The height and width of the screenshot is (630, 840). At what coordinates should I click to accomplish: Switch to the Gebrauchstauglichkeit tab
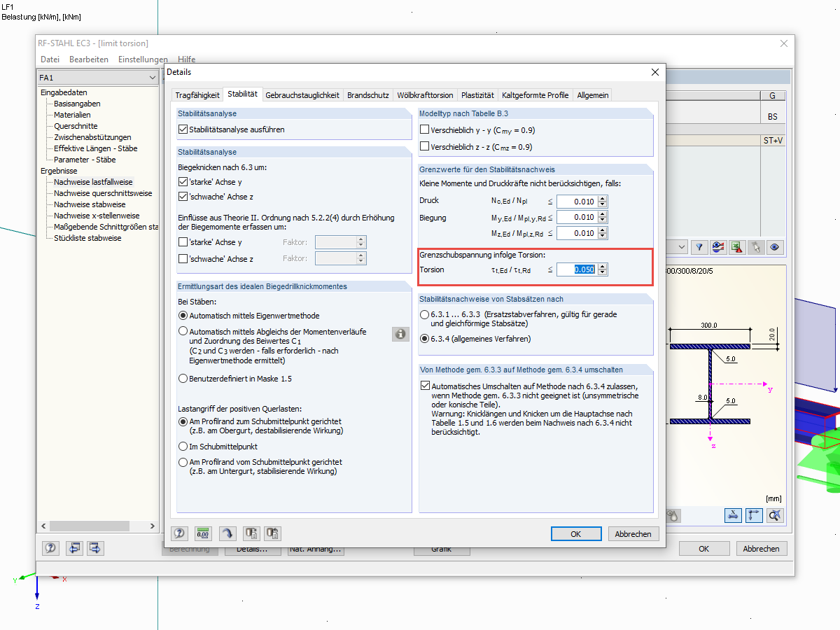pyautogui.click(x=302, y=95)
